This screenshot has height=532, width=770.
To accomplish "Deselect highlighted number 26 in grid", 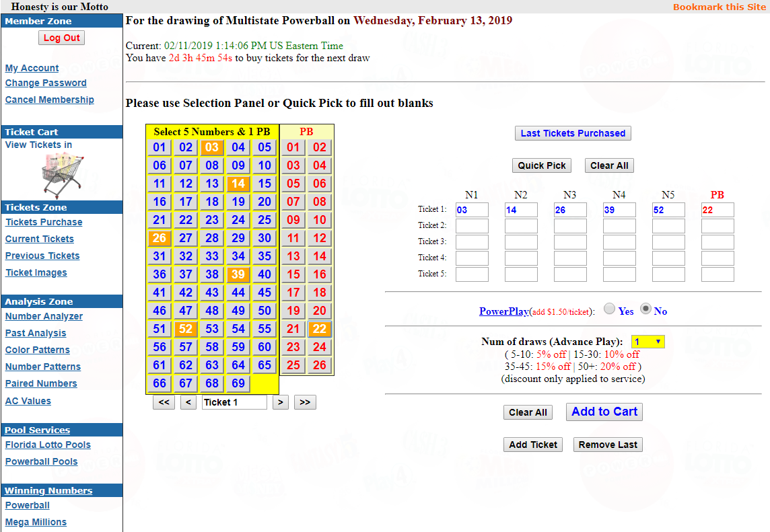I will click(x=159, y=238).
